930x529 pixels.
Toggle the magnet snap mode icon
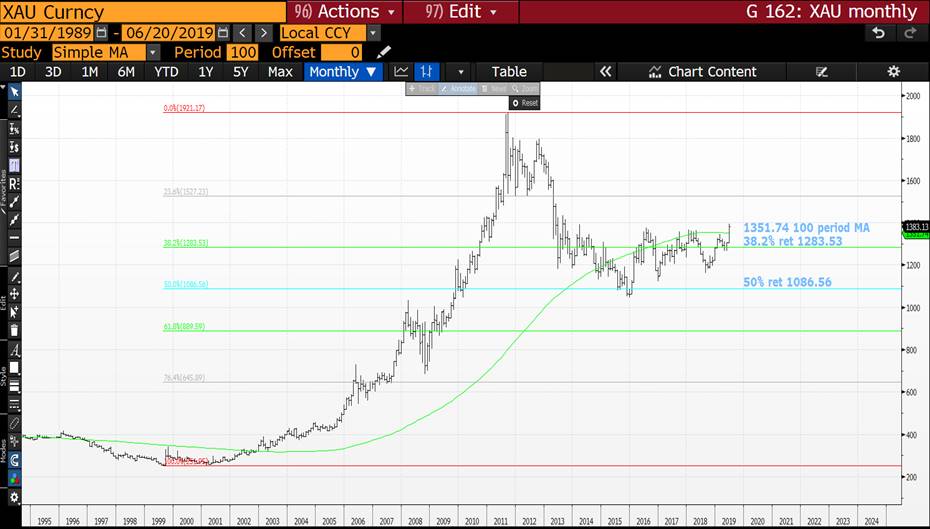coord(14,460)
